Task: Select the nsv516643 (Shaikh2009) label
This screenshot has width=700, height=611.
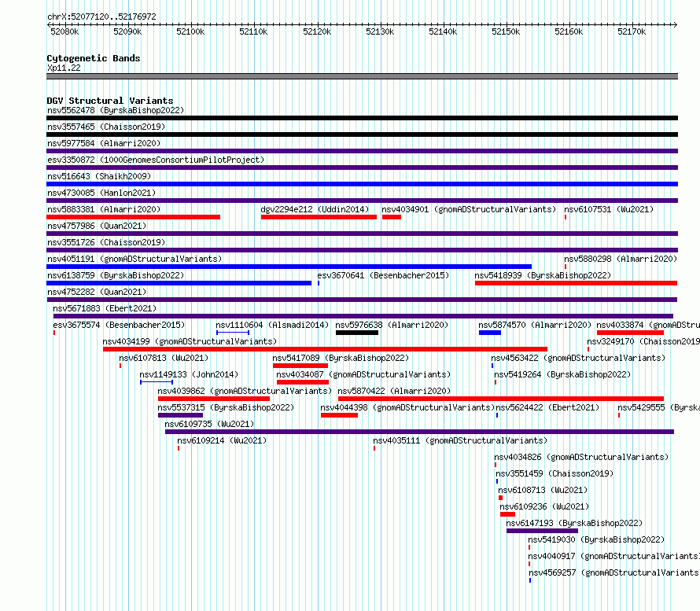Action: tap(99, 176)
